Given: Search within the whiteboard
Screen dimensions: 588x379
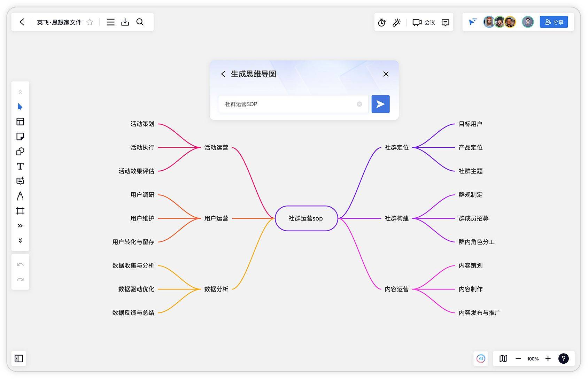Looking at the screenshot, I should [x=140, y=22].
